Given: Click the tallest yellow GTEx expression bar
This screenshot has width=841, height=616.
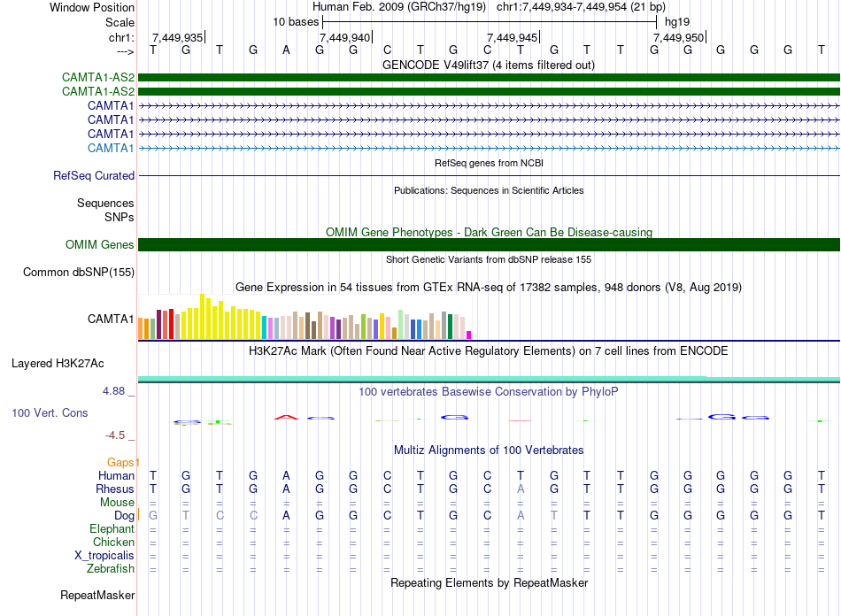Looking at the screenshot, I should tap(202, 316).
